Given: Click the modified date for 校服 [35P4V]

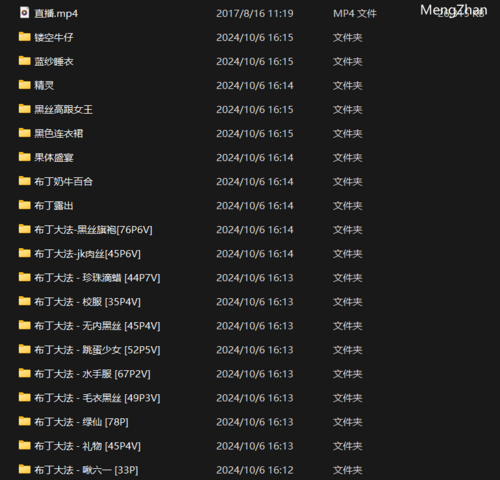Looking at the screenshot, I should point(255,302).
